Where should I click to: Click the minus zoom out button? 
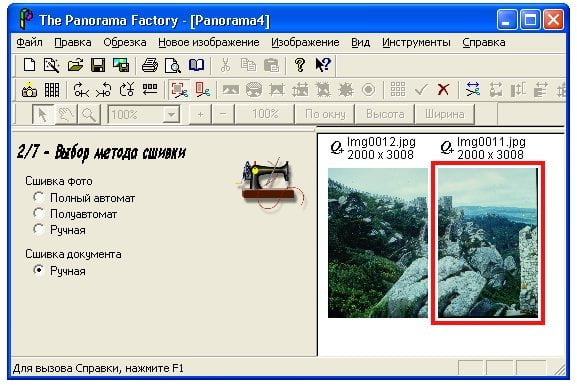(x=223, y=114)
